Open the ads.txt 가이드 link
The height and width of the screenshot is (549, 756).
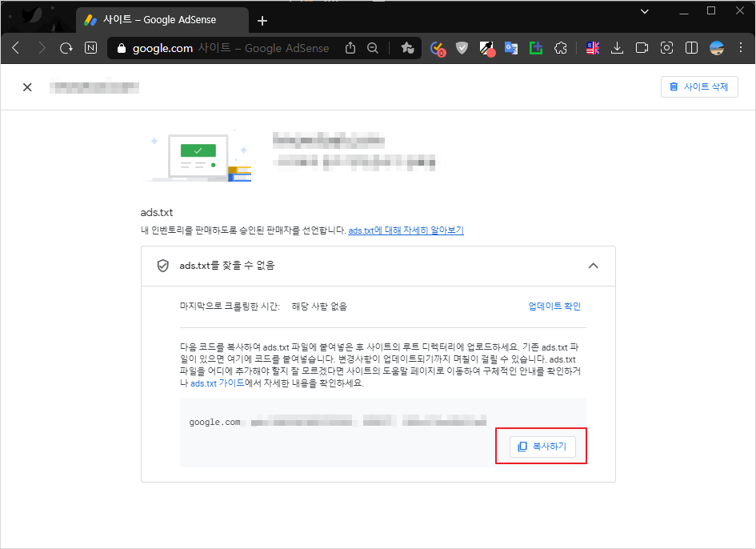[x=218, y=383]
